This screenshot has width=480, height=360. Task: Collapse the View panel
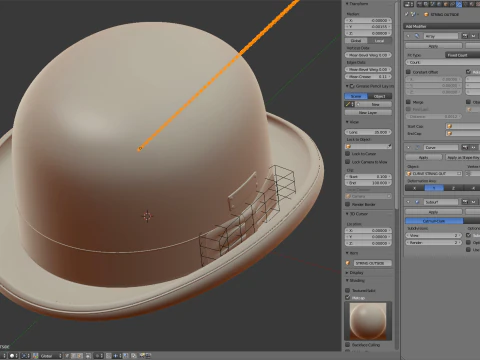(x=347, y=122)
